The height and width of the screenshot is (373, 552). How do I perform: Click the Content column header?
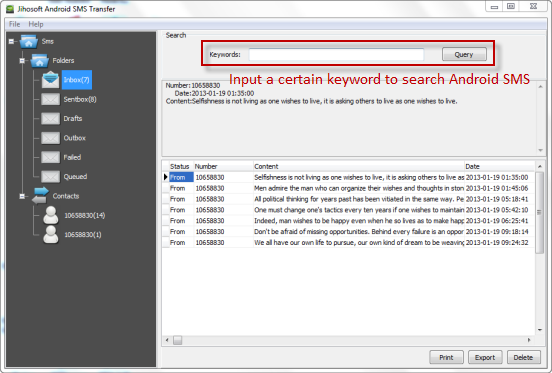click(x=359, y=166)
